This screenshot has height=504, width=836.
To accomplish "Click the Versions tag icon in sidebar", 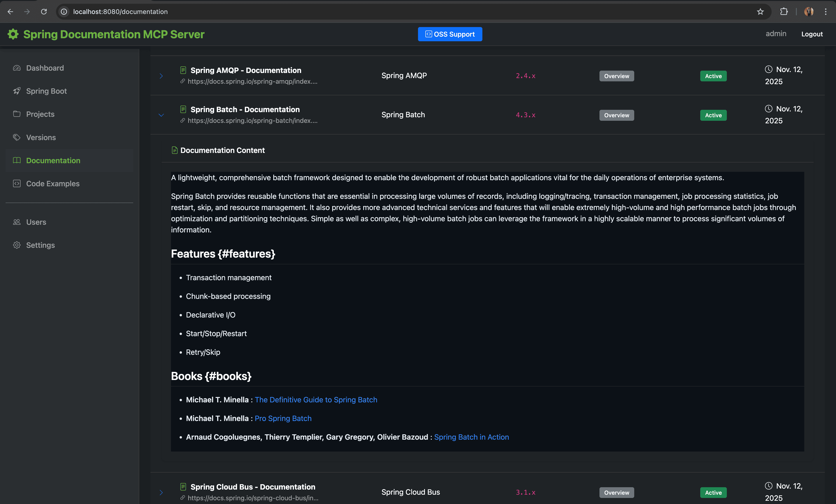I will [x=17, y=137].
